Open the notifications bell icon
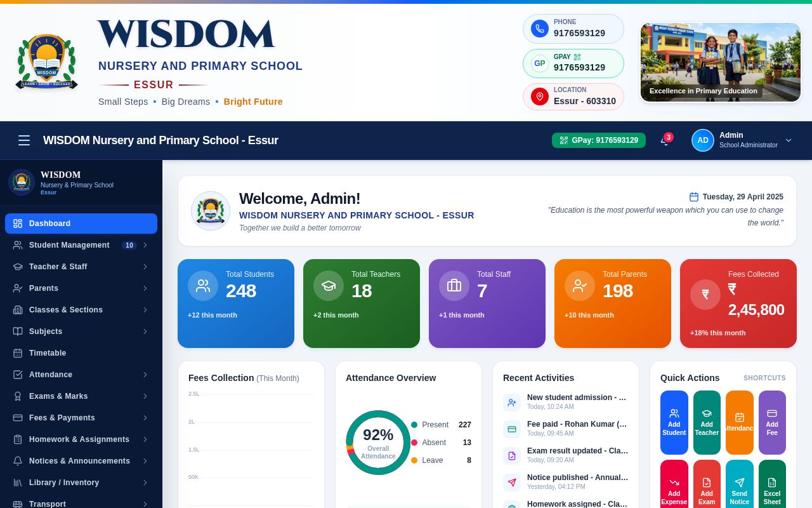 pos(665,141)
